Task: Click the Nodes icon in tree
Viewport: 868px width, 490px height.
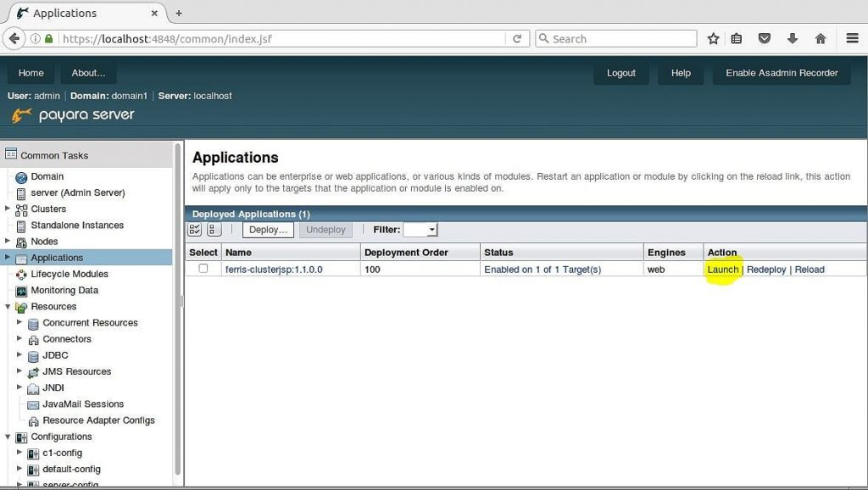Action: point(21,242)
